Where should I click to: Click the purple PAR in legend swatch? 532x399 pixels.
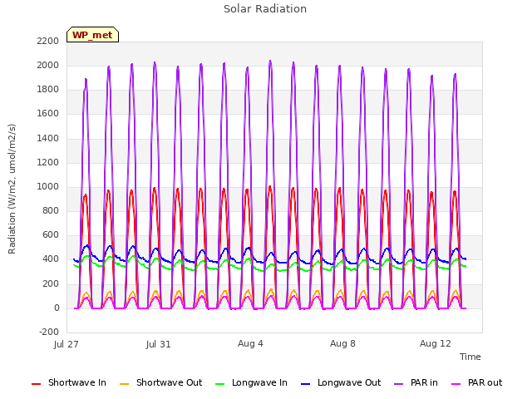coord(398,384)
